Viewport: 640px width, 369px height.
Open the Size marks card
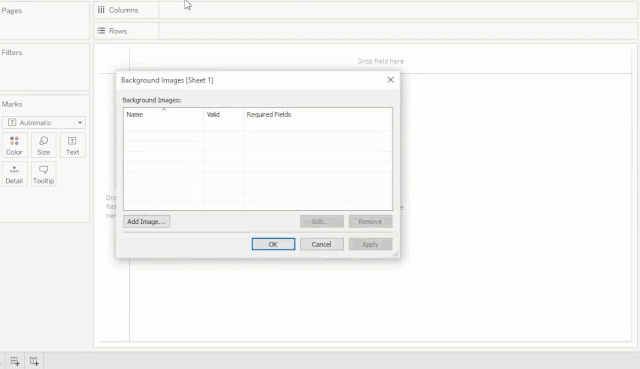click(43, 145)
